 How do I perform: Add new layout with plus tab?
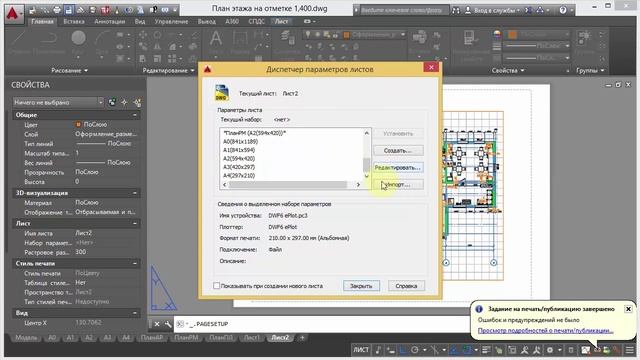(302, 338)
